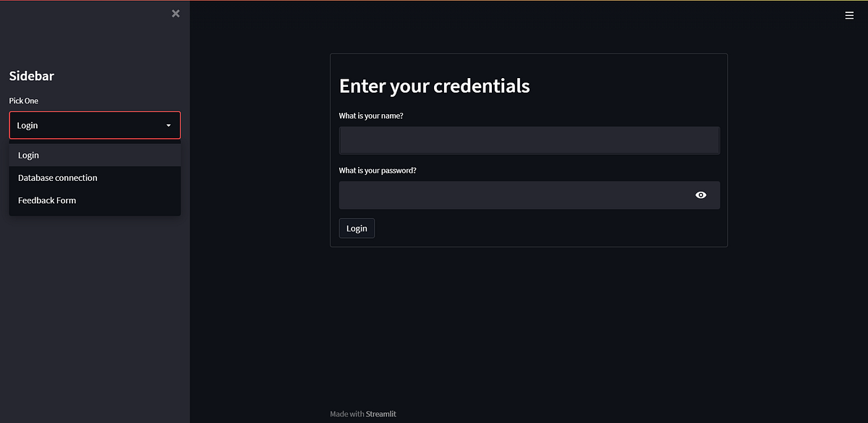The height and width of the screenshot is (423, 868).
Task: Dismiss the sidebar with its close icon
Action: (x=175, y=13)
